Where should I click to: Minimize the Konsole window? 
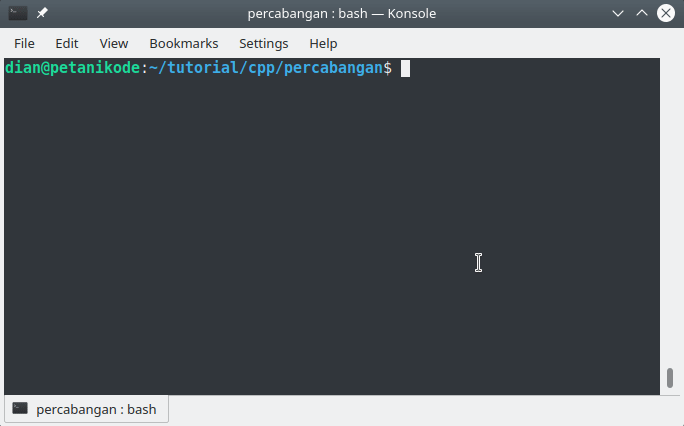pyautogui.click(x=618, y=14)
